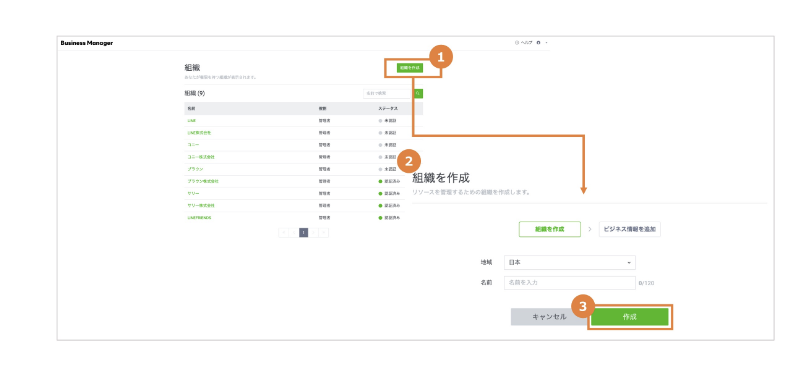Click the dropdown arrow of region selector
The width and height of the screenshot is (800, 376).
[629, 263]
